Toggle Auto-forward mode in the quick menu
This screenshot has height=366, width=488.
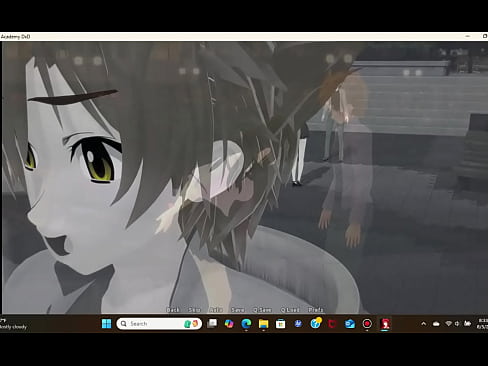click(216, 310)
